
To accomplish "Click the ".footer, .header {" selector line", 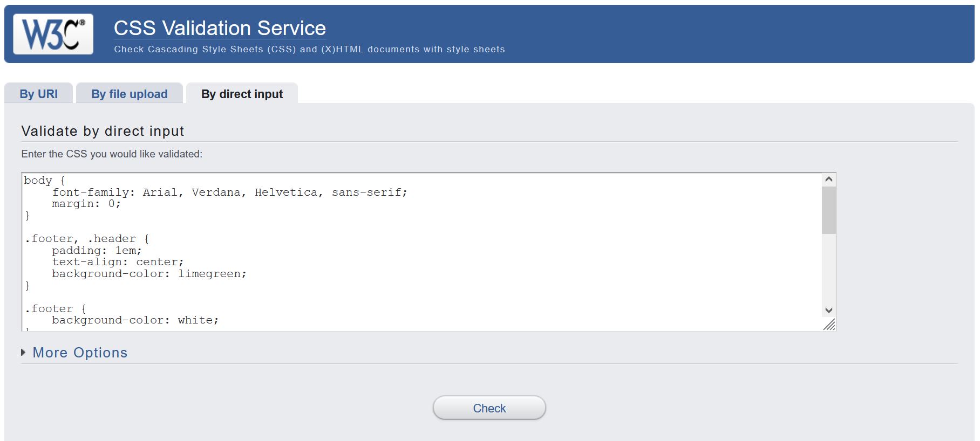I will point(87,239).
